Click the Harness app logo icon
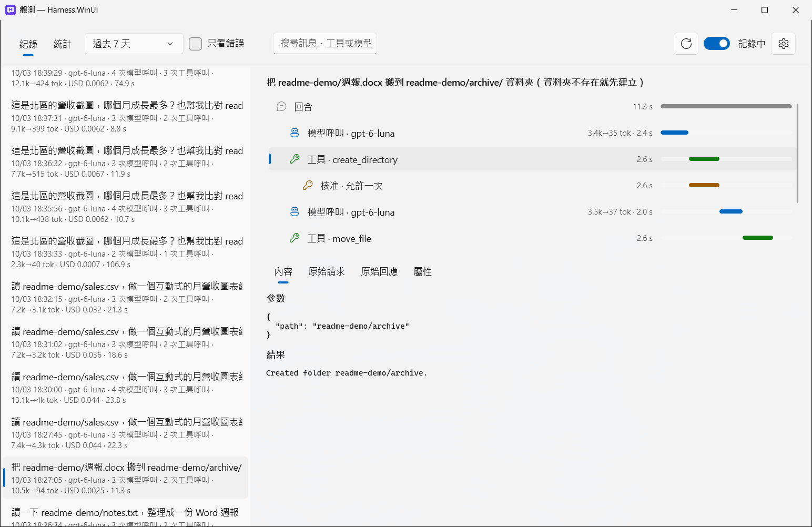The height and width of the screenshot is (527, 812). [x=11, y=9]
